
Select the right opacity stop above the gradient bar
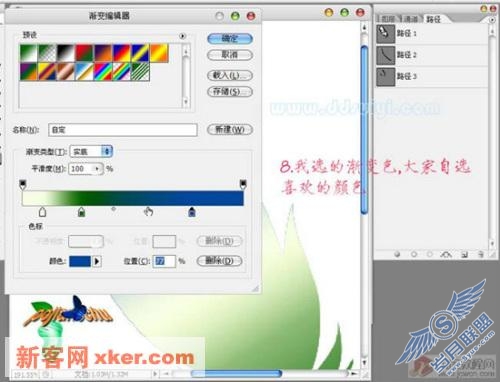(243, 184)
